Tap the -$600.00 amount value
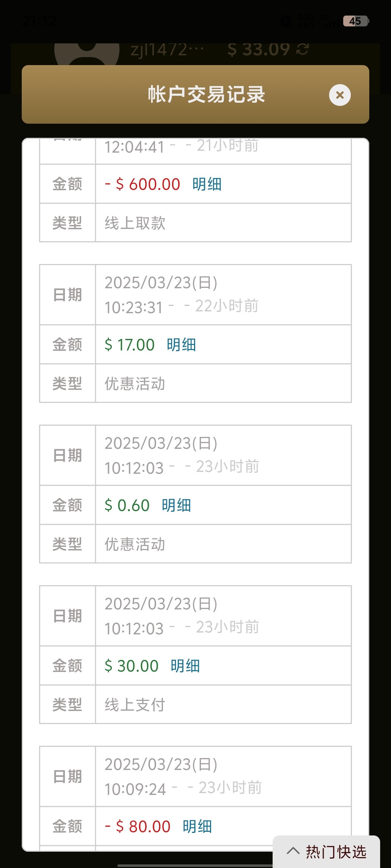The image size is (391, 868). coord(143,184)
